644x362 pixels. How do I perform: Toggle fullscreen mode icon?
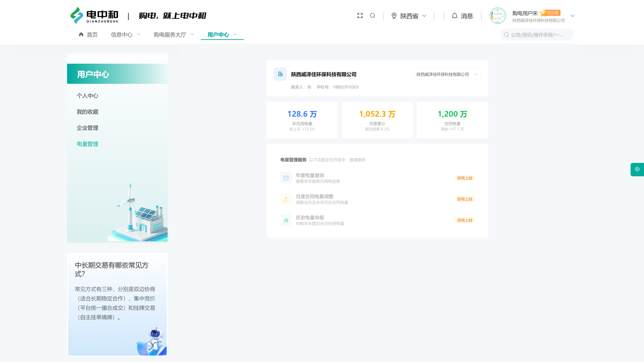coord(360,16)
